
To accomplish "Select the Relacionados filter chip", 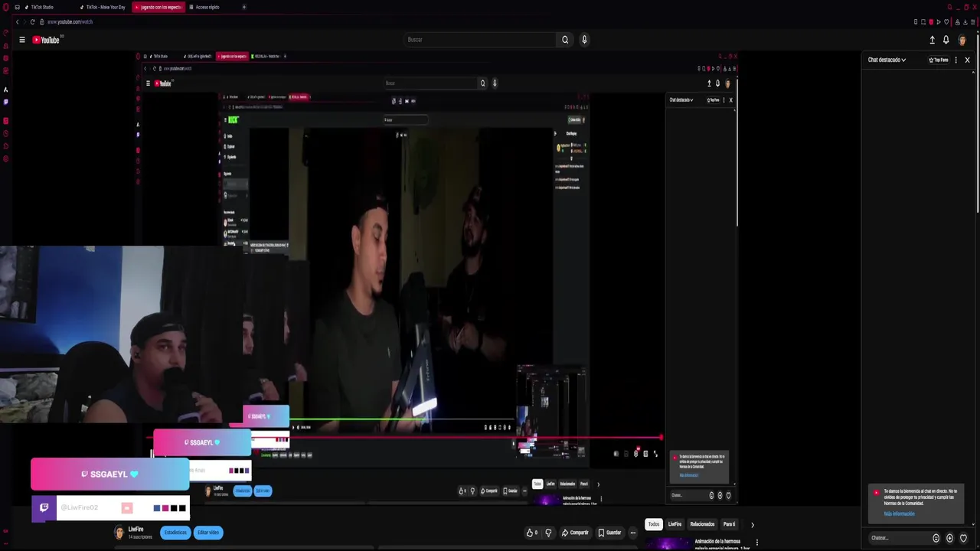I will click(x=702, y=524).
